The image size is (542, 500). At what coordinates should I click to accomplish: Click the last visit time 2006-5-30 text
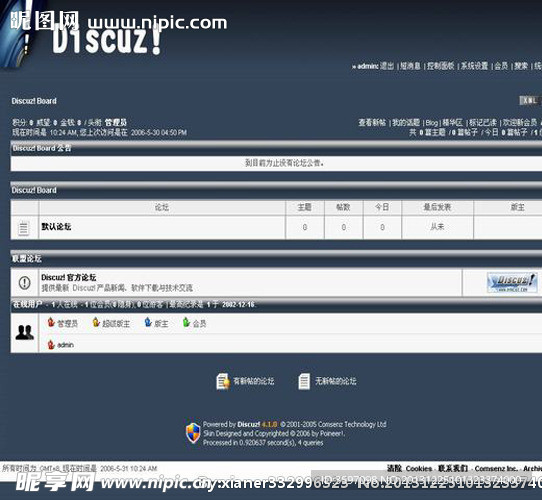point(159,132)
